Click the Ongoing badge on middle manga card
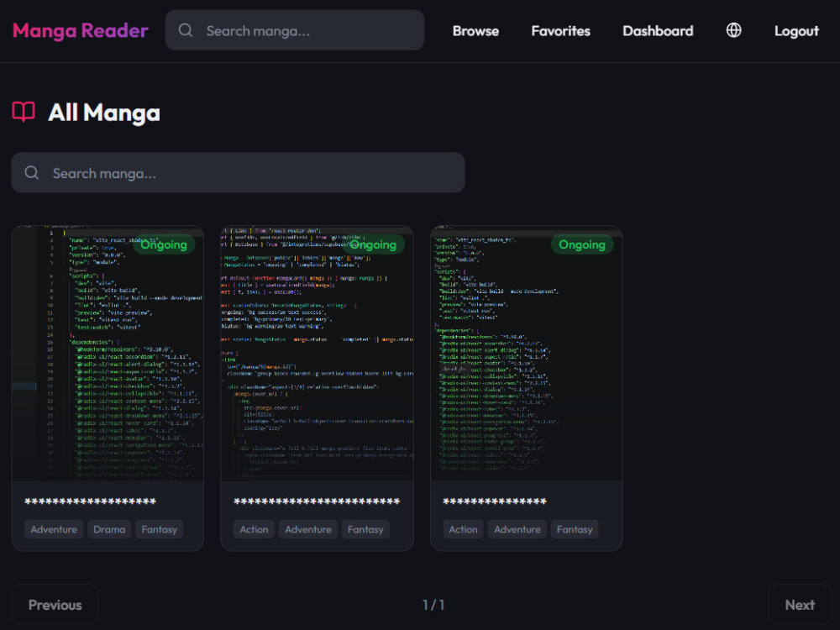Viewport: 840px width, 630px height. [x=374, y=244]
